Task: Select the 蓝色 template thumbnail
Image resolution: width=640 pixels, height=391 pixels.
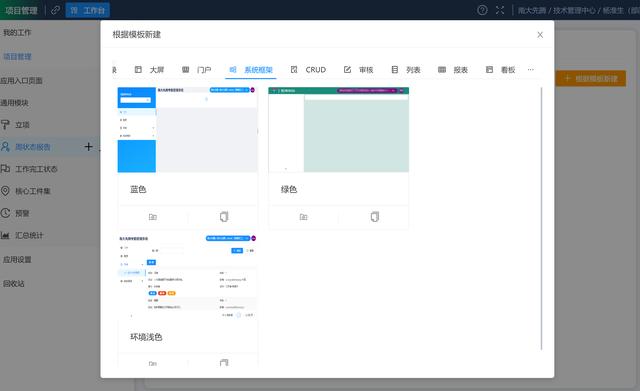Action: (x=187, y=129)
